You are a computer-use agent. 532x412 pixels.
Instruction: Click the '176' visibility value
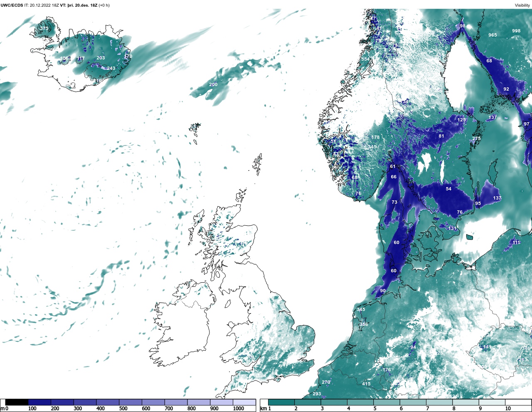tap(387, 370)
